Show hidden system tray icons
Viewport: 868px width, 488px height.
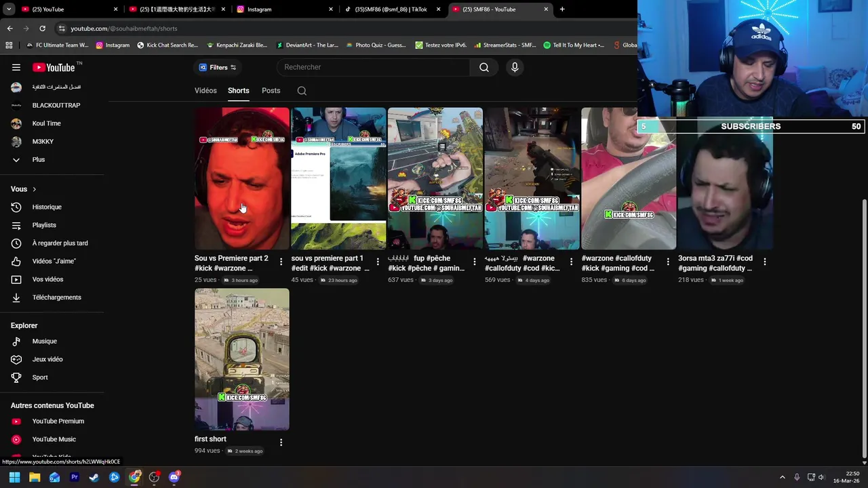coord(782,477)
